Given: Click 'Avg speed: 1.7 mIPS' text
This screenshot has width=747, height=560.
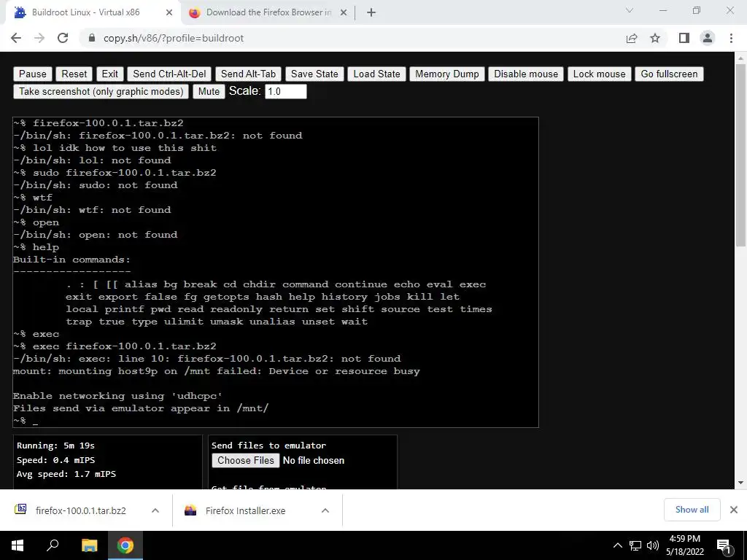Looking at the screenshot, I should click(x=66, y=474).
